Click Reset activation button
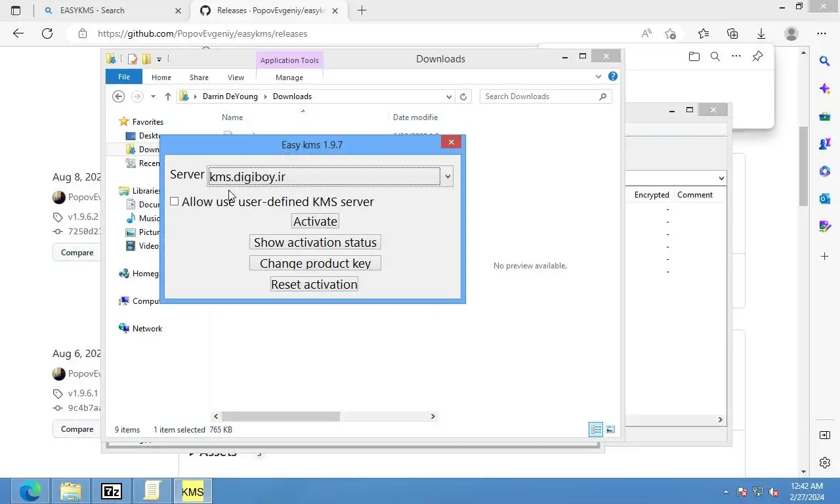This screenshot has width=840, height=504. point(314,284)
